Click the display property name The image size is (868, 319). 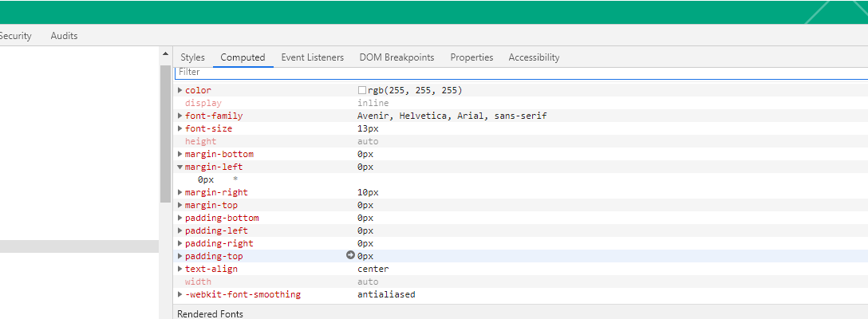point(203,103)
